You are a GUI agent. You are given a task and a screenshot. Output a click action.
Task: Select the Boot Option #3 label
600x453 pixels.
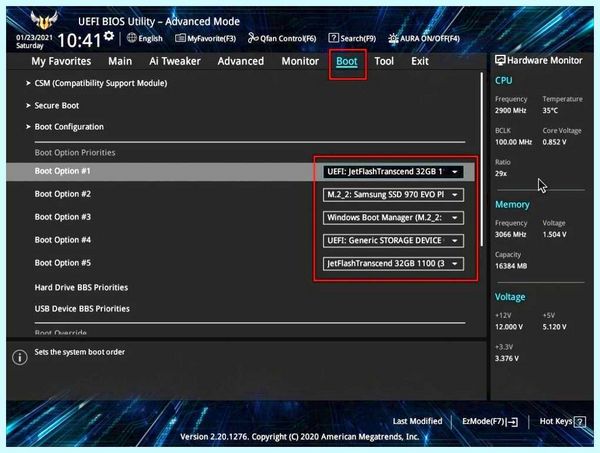coord(63,217)
